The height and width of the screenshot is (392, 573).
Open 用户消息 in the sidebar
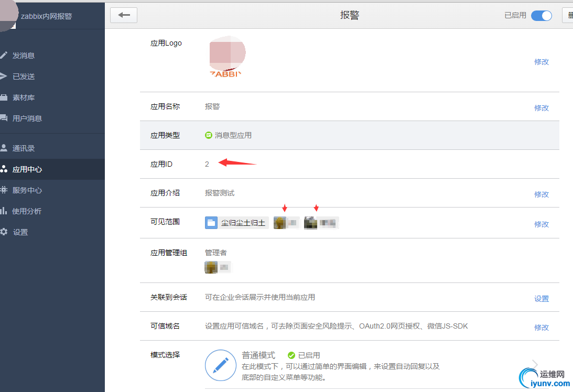pyautogui.click(x=27, y=118)
